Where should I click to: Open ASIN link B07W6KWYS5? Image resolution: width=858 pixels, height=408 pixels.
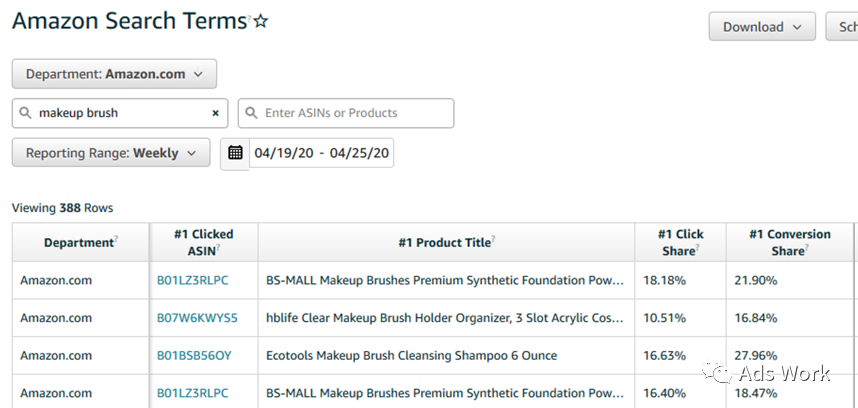197,318
